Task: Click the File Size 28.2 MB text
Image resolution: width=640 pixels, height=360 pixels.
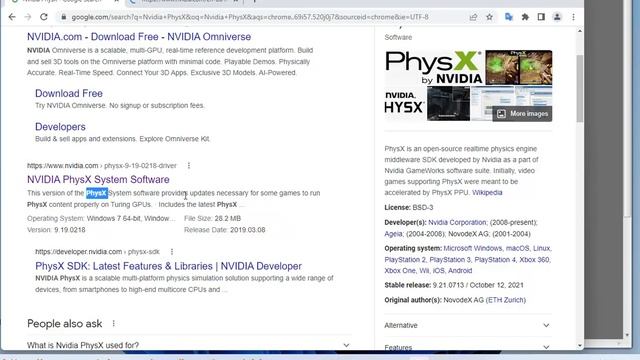Action: coord(212,218)
